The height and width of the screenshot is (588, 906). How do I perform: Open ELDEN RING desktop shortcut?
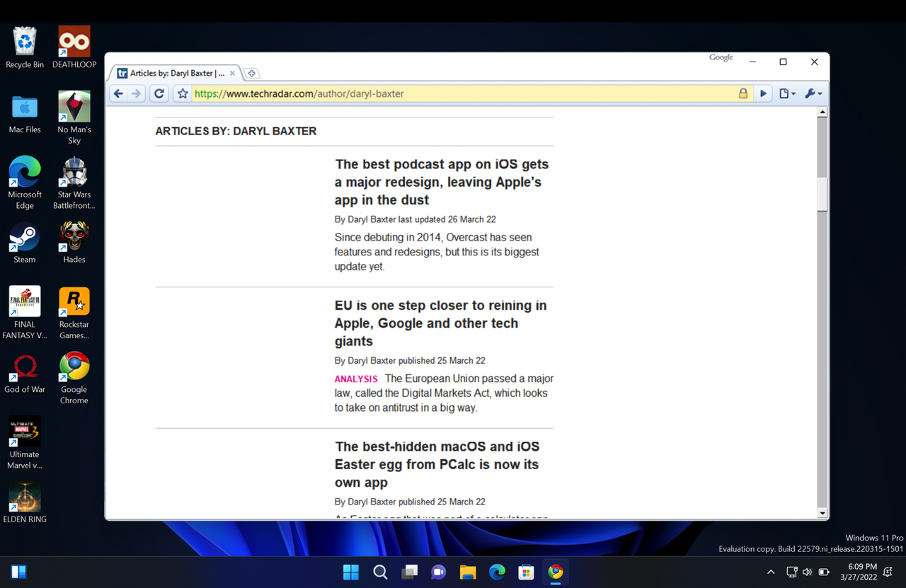[x=25, y=503]
